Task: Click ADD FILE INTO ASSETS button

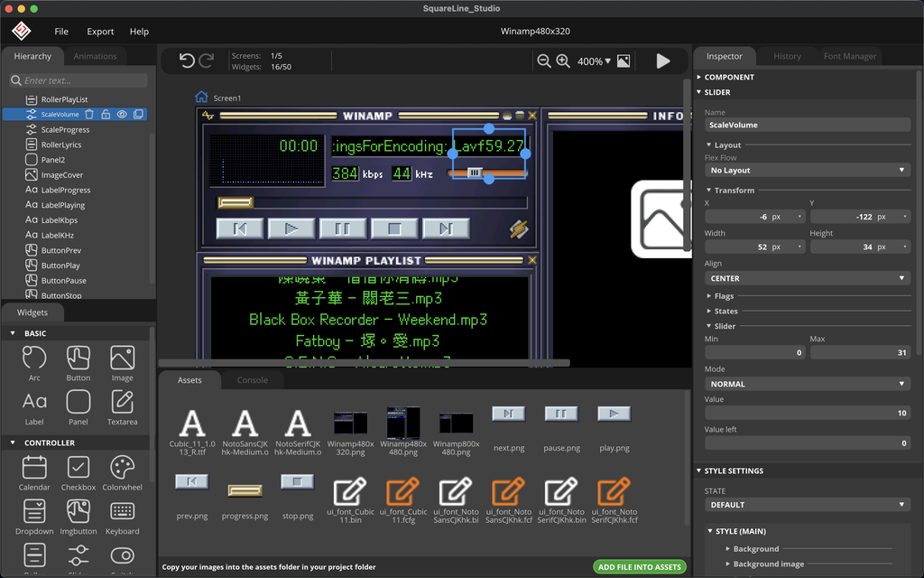Action: [x=640, y=567]
